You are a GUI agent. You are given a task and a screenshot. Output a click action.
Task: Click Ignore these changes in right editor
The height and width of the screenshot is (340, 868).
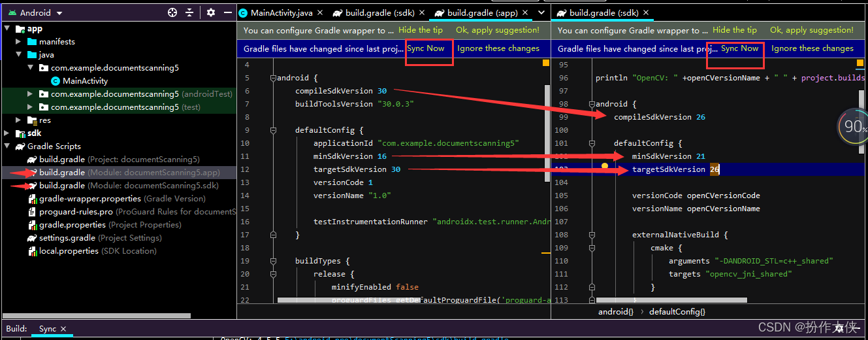[812, 48]
